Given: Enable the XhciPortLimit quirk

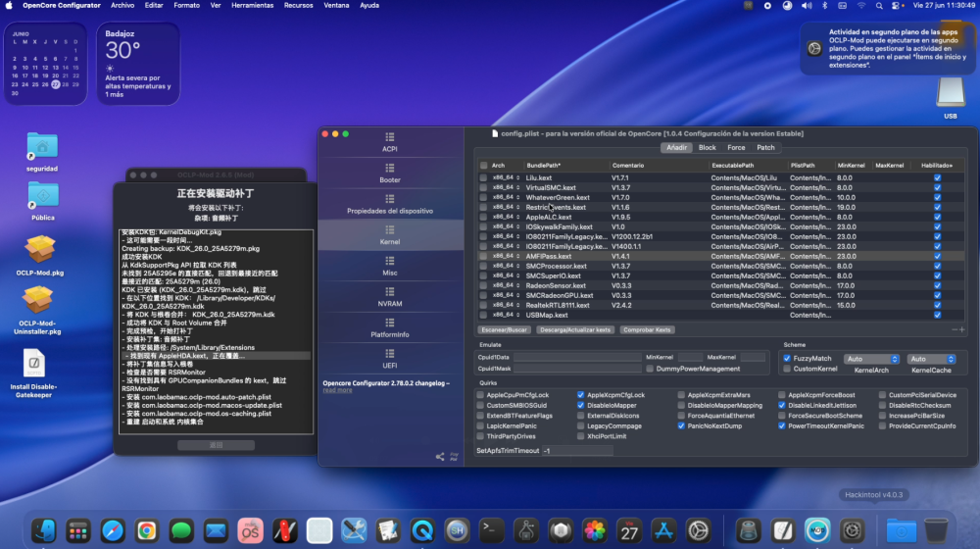Looking at the screenshot, I should coord(580,436).
